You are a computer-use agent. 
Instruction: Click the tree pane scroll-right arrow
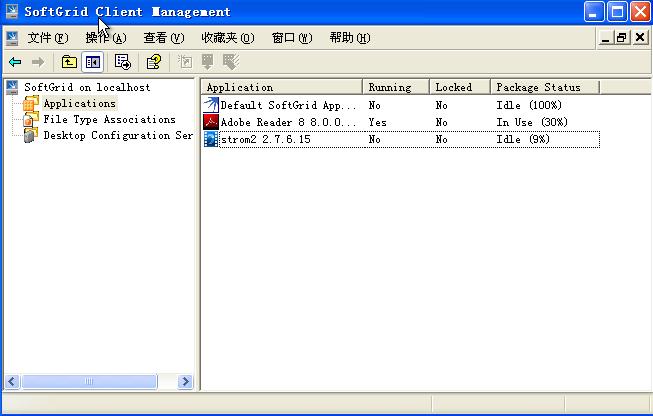pos(185,381)
